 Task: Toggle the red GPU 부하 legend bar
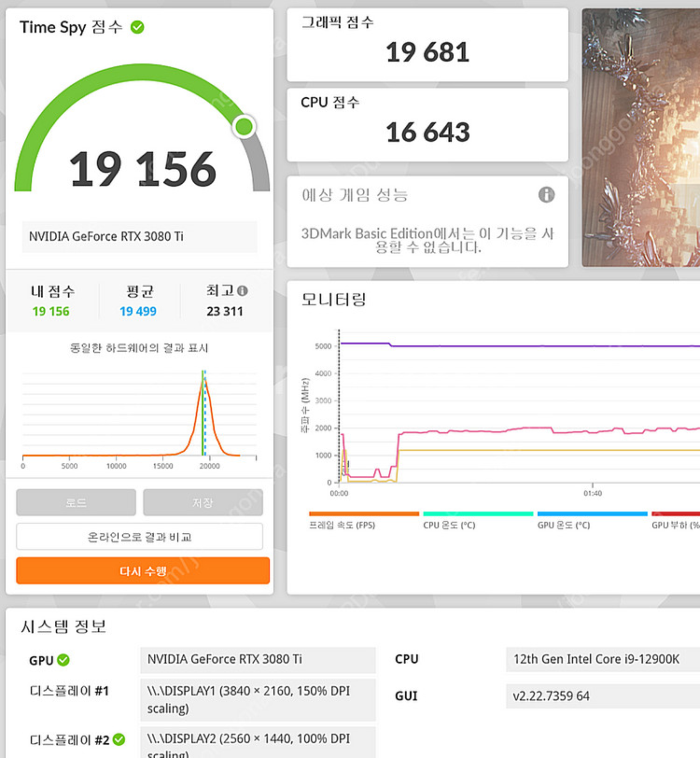(x=676, y=513)
